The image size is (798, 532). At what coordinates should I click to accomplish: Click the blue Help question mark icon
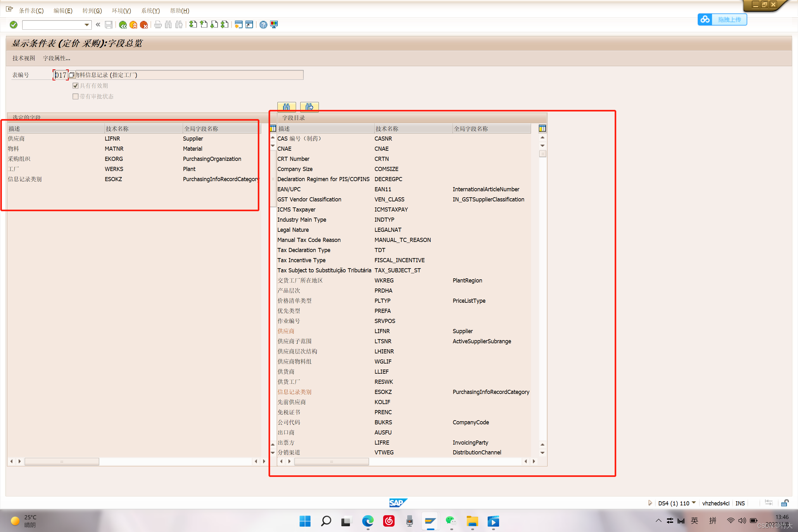coord(263,25)
